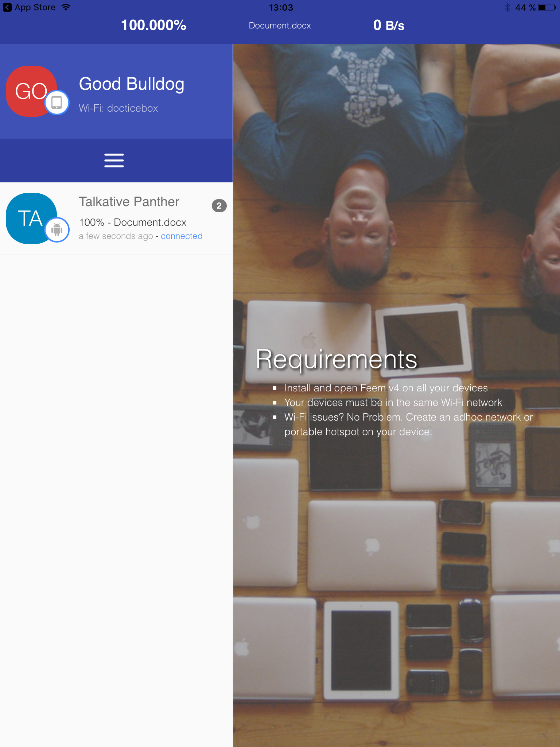This screenshot has height=747, width=560.
Task: Tap the red GO avatar
Action: (x=31, y=91)
